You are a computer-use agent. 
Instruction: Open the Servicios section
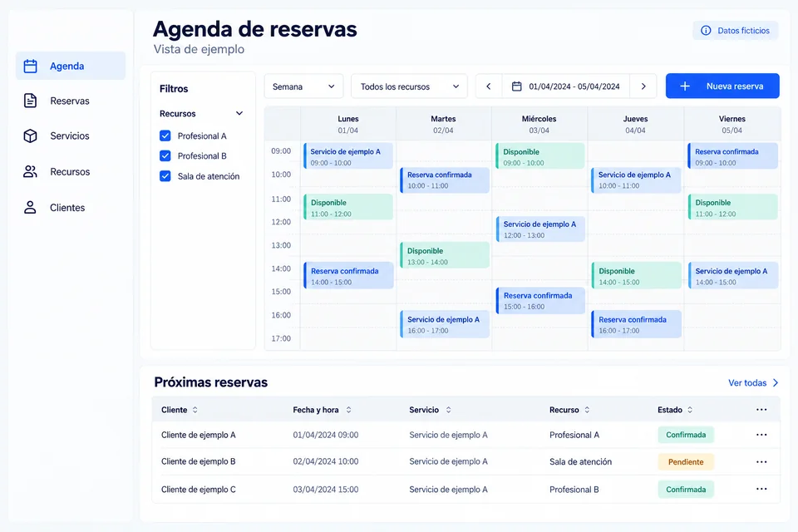pos(70,136)
